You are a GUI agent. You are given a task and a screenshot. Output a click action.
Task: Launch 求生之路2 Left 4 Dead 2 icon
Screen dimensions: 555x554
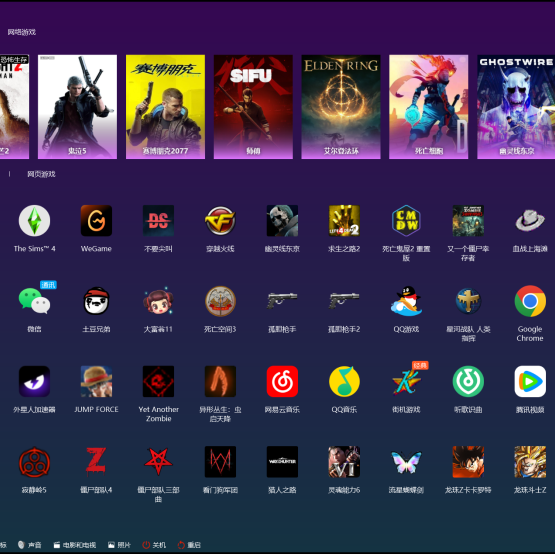344,221
